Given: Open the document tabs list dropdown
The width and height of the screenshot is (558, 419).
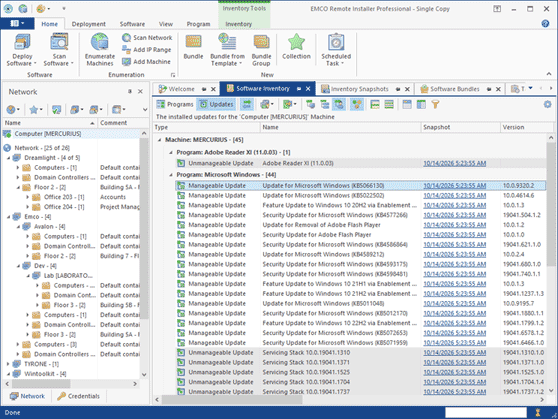Looking at the screenshot, I should pyautogui.click(x=530, y=88).
